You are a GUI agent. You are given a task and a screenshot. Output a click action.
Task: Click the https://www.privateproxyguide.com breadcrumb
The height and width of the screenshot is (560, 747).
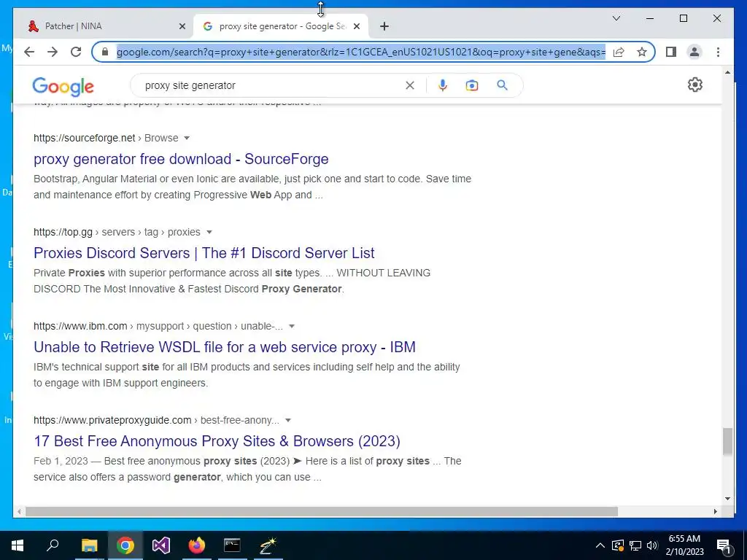pos(156,420)
